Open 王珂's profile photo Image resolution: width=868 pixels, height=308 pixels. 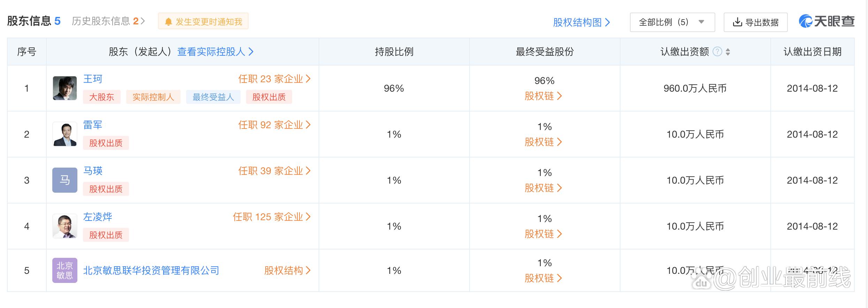point(65,88)
